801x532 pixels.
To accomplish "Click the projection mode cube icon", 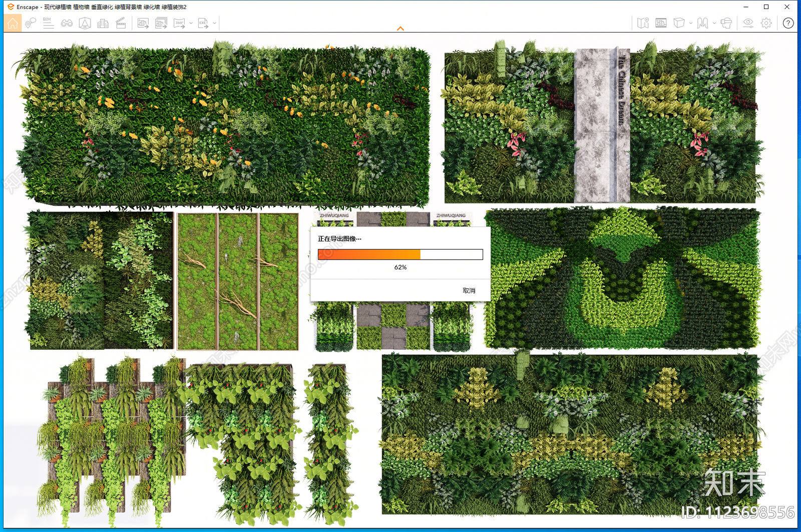I will (679, 23).
